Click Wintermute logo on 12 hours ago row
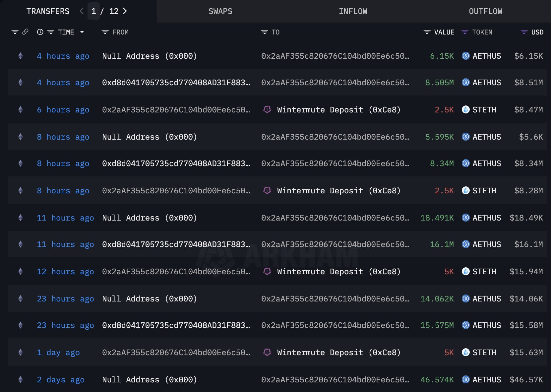This screenshot has width=551, height=392. coord(267,271)
